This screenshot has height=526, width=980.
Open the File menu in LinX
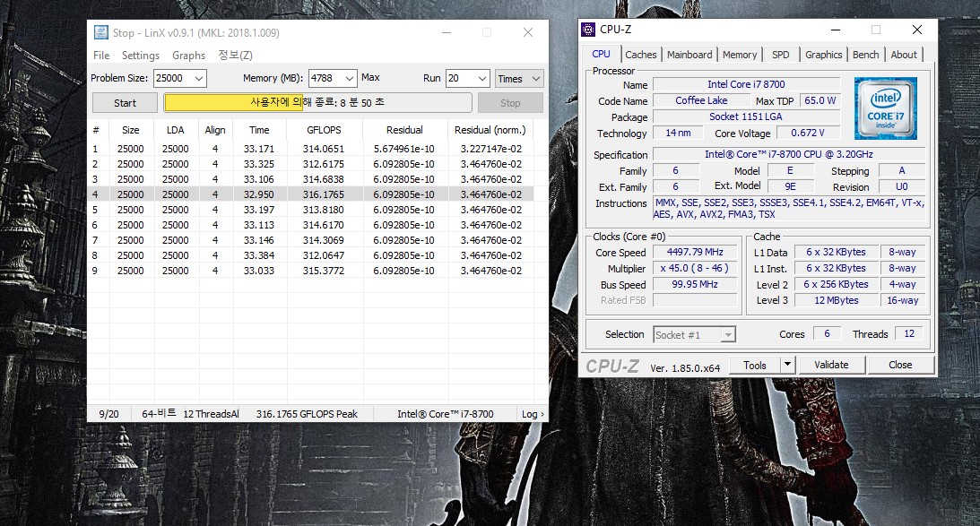[101, 55]
